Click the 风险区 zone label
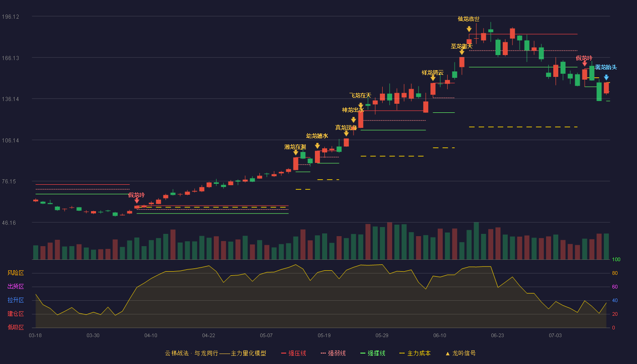The image size is (637, 364). pyautogui.click(x=15, y=273)
